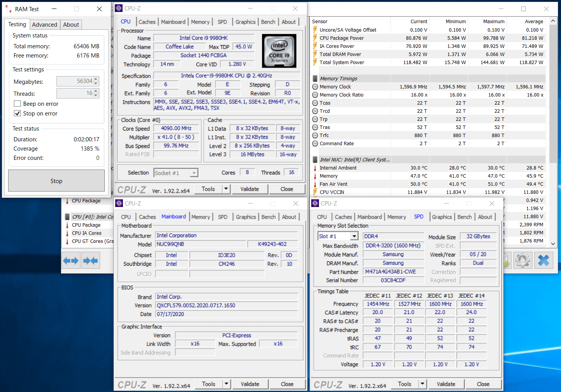Click Close button in top CPU-Z window

point(287,189)
